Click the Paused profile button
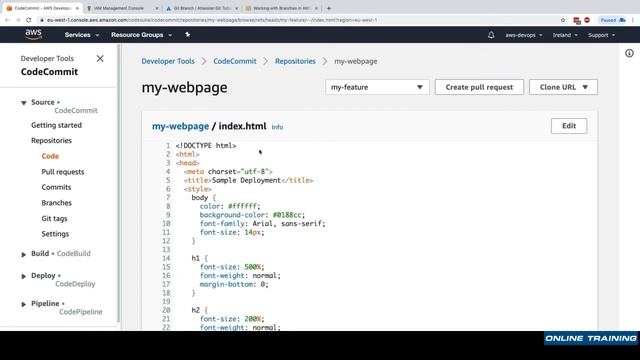This screenshot has height=360, width=640. pyautogui.click(x=612, y=20)
